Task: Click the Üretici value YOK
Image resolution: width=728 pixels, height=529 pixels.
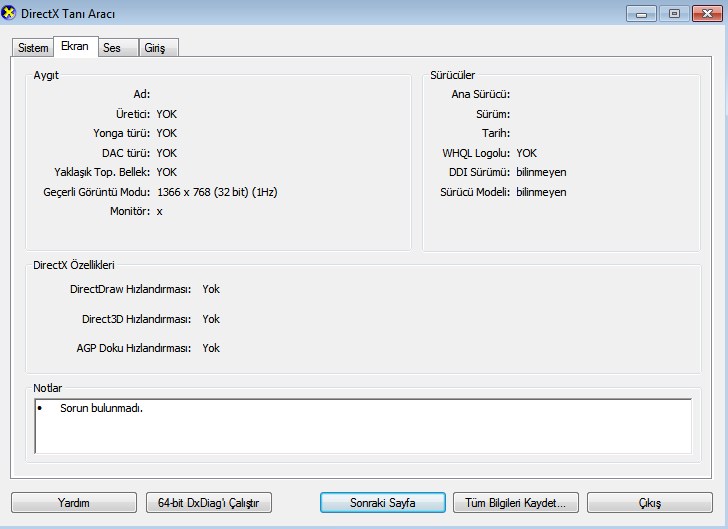Action: point(166,114)
